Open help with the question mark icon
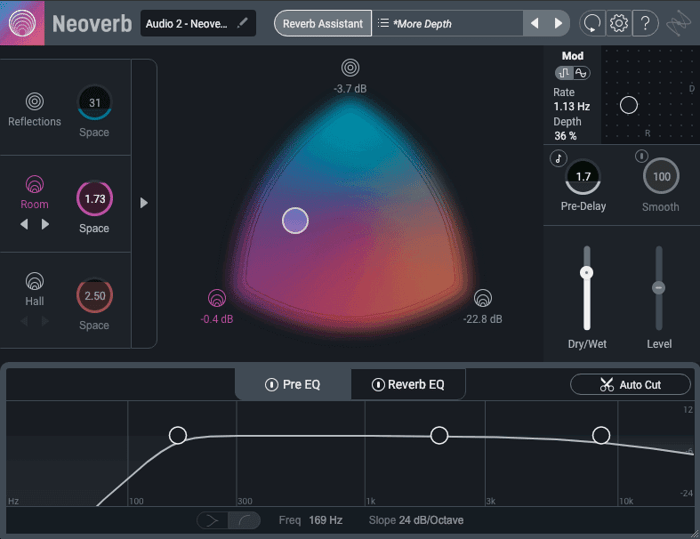Image resolution: width=700 pixels, height=539 pixels. pos(645,23)
